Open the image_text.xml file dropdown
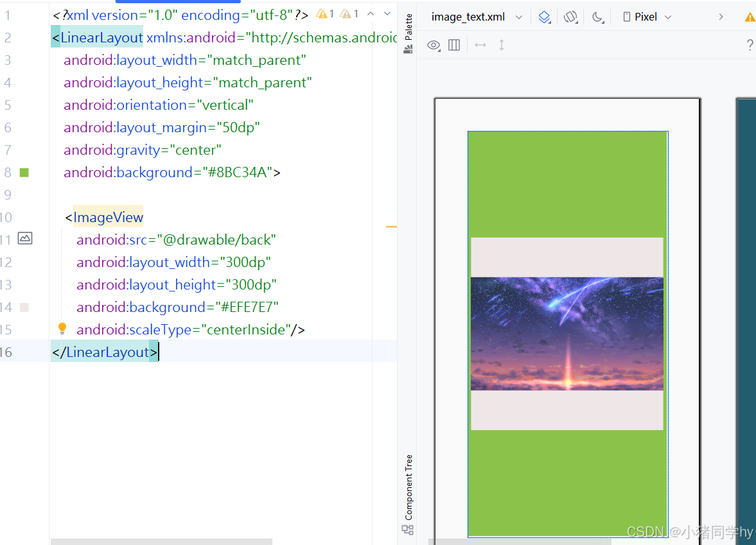The width and height of the screenshot is (756, 545). 477,17
